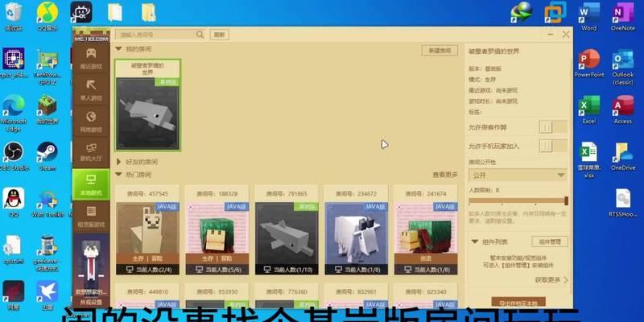The height and width of the screenshot is (322, 644).
Task: Open room 241674 turtle card
Action: 426,229
